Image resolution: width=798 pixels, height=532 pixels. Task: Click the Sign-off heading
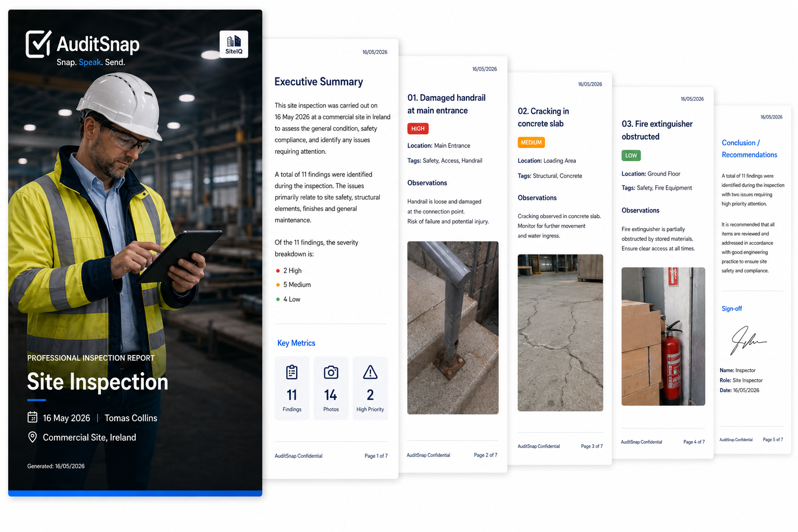tap(731, 309)
